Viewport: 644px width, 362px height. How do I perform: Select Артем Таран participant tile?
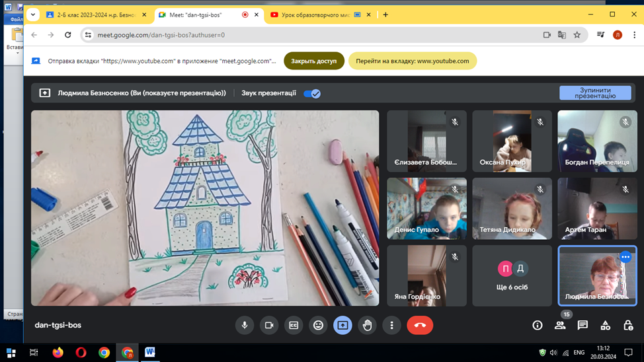tap(597, 209)
